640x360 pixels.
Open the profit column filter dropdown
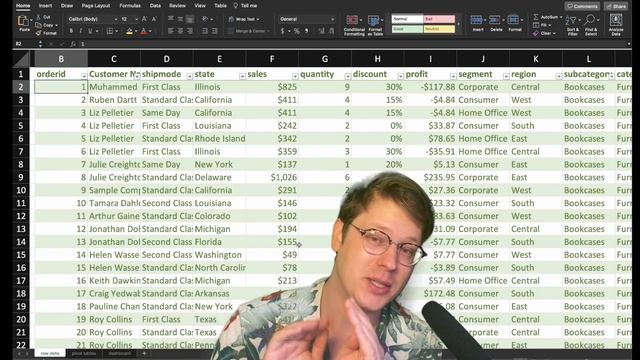[453, 76]
